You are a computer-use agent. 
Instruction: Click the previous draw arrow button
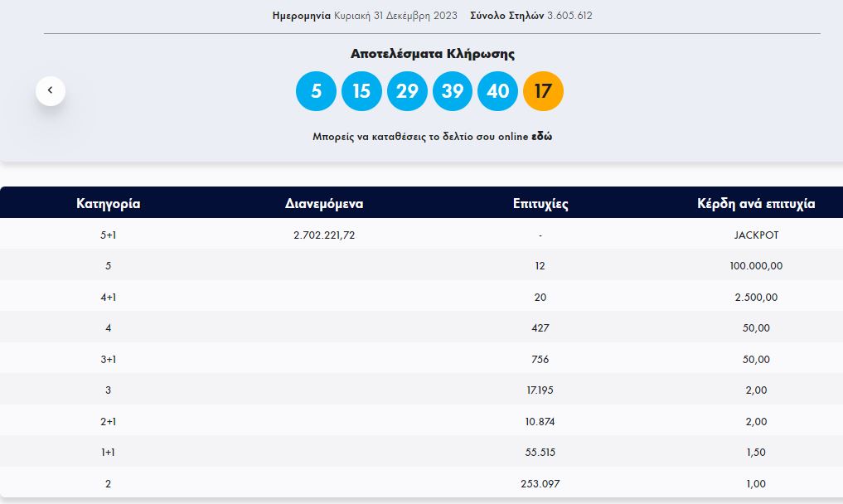click(51, 90)
